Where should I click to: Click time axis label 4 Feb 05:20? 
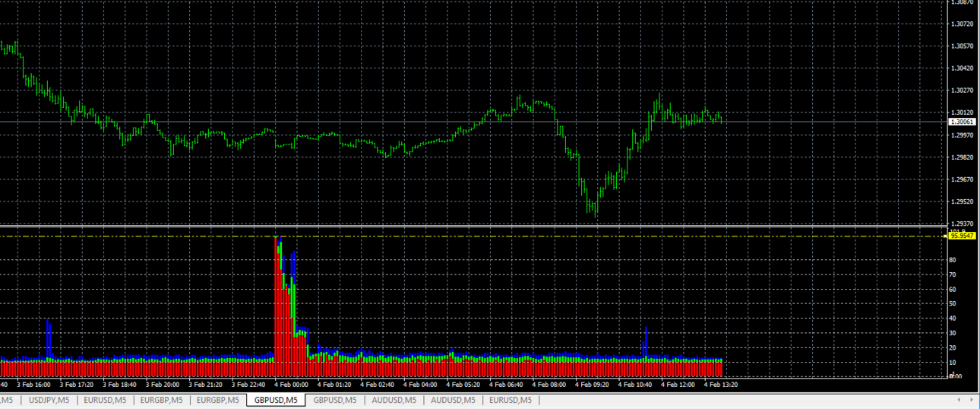[x=463, y=385]
